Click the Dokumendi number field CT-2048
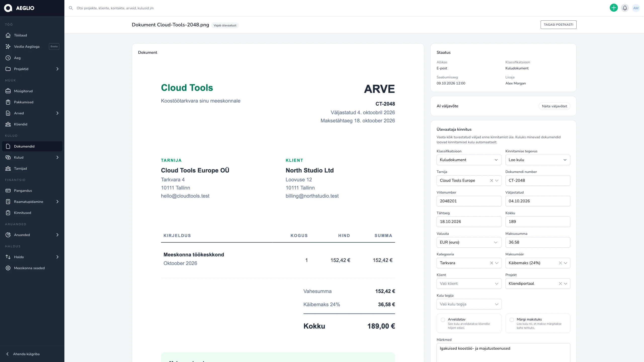Screen dimensions: 644x362 (x=538, y=180)
